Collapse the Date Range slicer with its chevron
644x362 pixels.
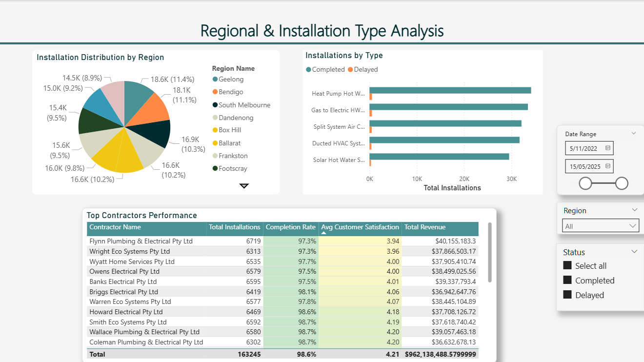[634, 132]
